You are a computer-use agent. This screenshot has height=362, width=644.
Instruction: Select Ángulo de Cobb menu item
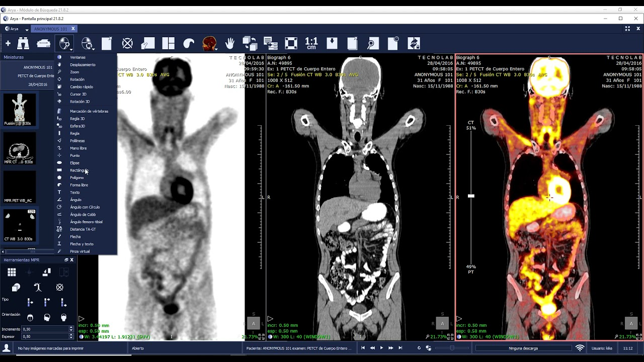[83, 215]
